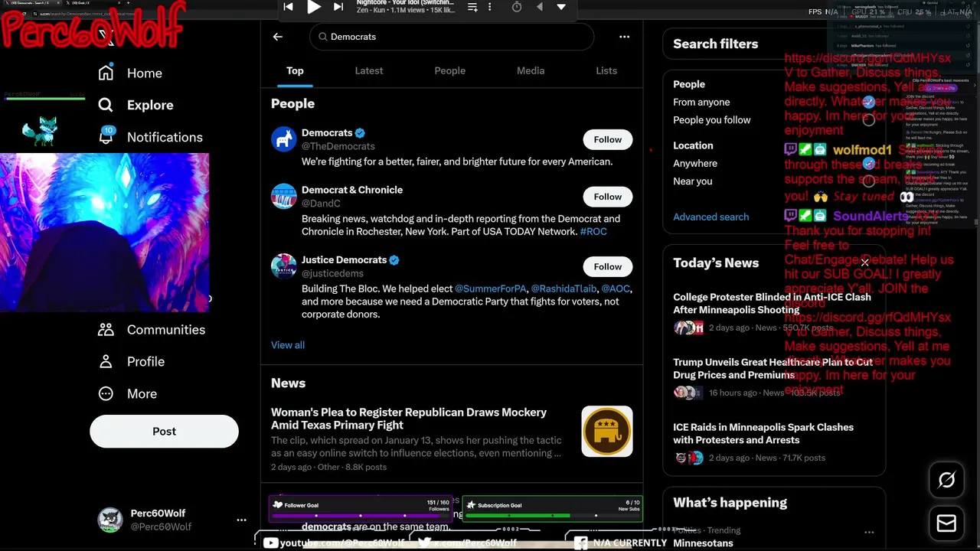Open the #ROC hashtag link
The height and width of the screenshot is (551, 980).
click(593, 231)
